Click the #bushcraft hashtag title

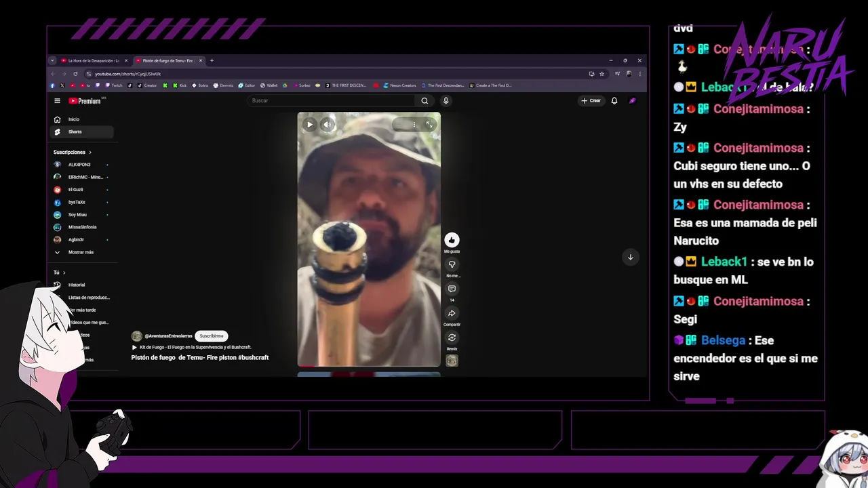tap(254, 357)
